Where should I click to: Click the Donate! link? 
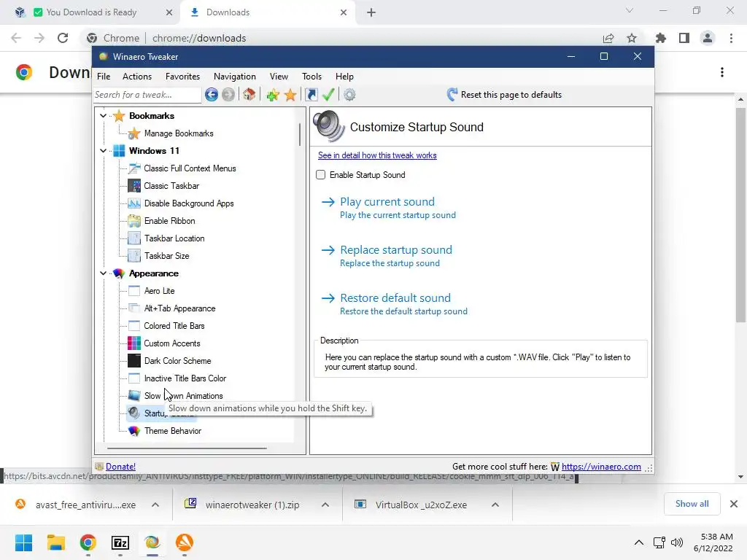click(120, 467)
